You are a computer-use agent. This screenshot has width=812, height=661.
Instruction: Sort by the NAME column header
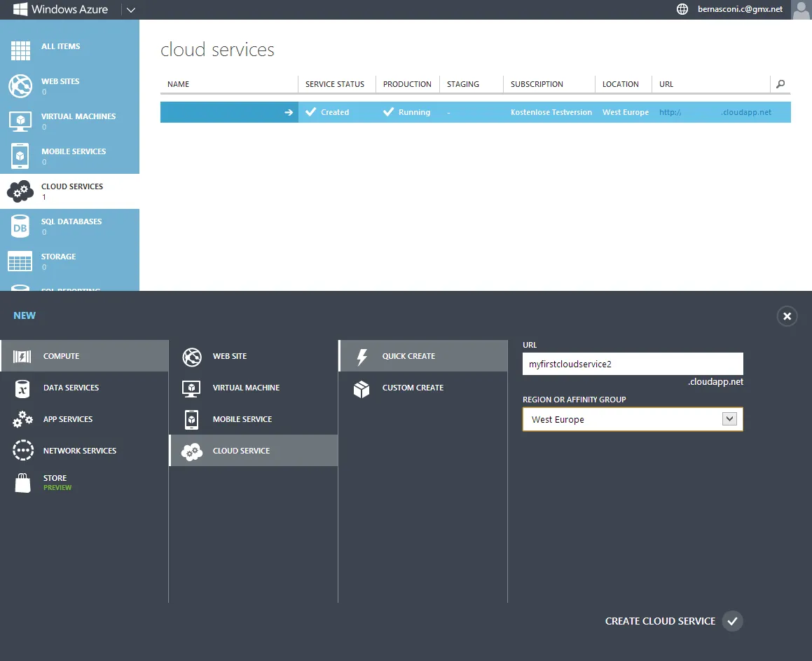(x=178, y=84)
